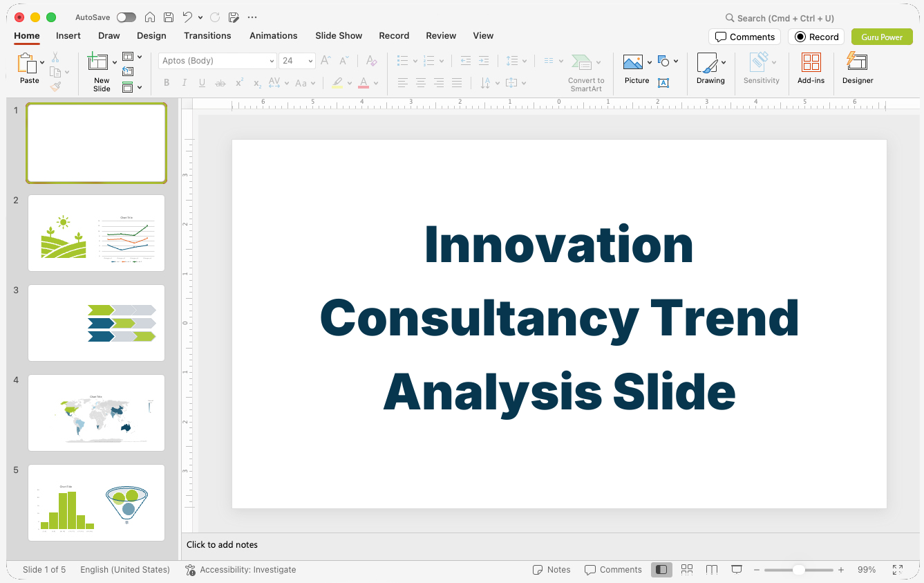This screenshot has width=924, height=583.
Task: Click the Guru Power button
Action: tap(882, 37)
